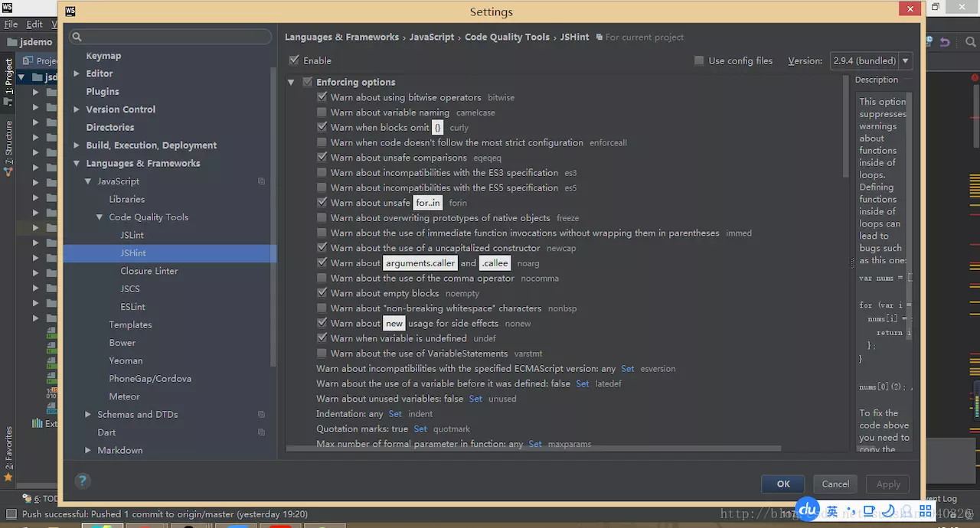
Task: Toggle 'Warn when blocks omit {}' curly
Action: pos(322,127)
